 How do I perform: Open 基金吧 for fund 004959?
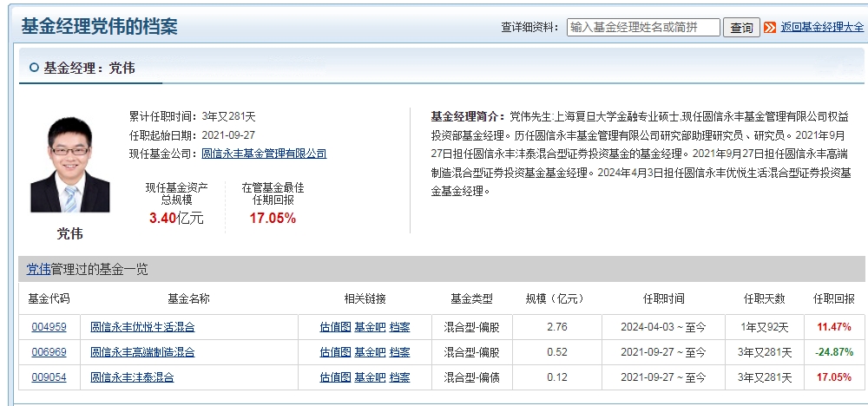(370, 327)
